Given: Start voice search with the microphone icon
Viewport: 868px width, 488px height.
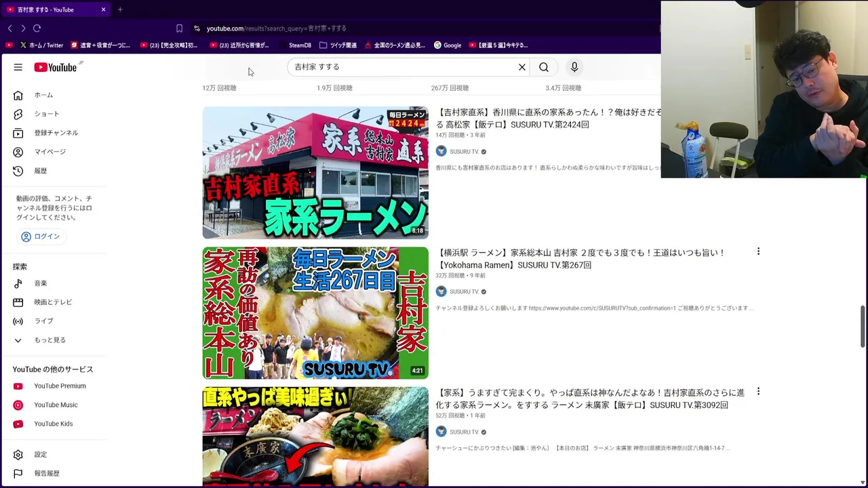Looking at the screenshot, I should pos(574,67).
